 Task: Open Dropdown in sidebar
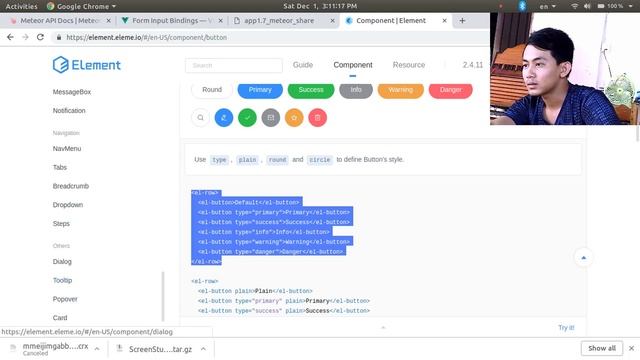68,205
